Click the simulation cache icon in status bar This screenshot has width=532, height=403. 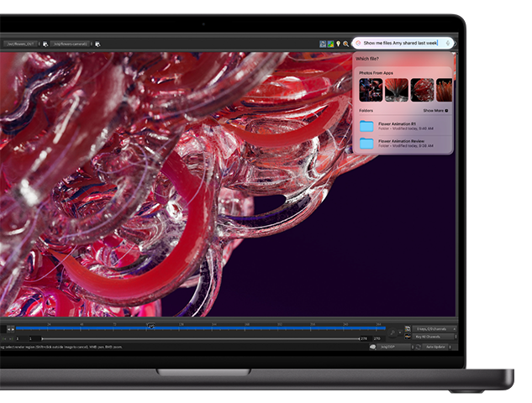(372, 347)
